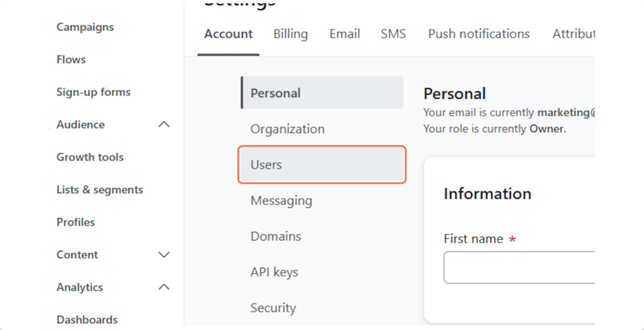Navigate to Profiles in the sidebar

pos(75,222)
